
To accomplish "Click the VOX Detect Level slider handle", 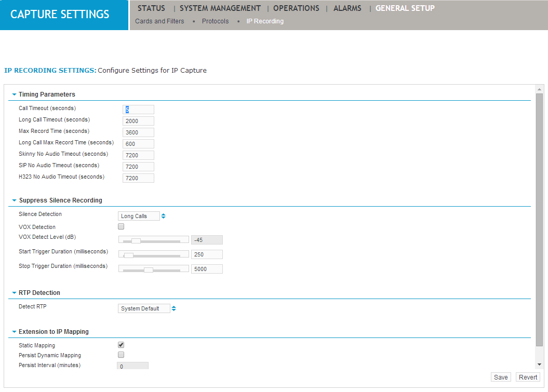I will pos(137,239).
